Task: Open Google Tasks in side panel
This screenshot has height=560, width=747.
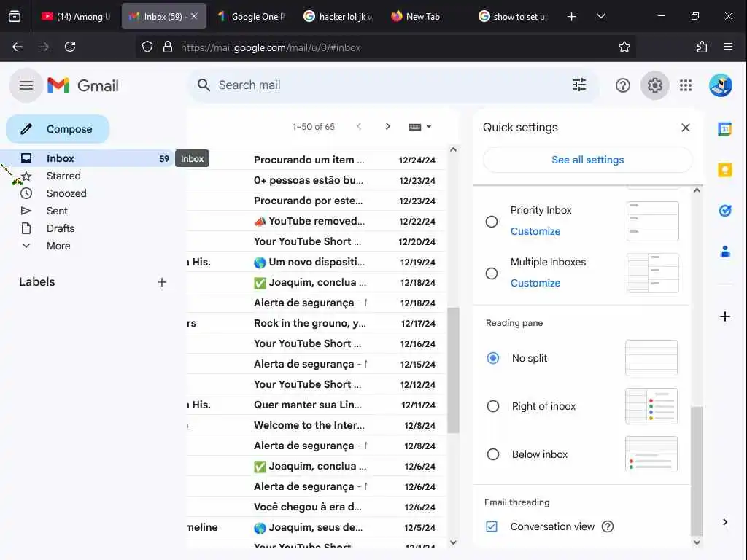Action: (724, 211)
